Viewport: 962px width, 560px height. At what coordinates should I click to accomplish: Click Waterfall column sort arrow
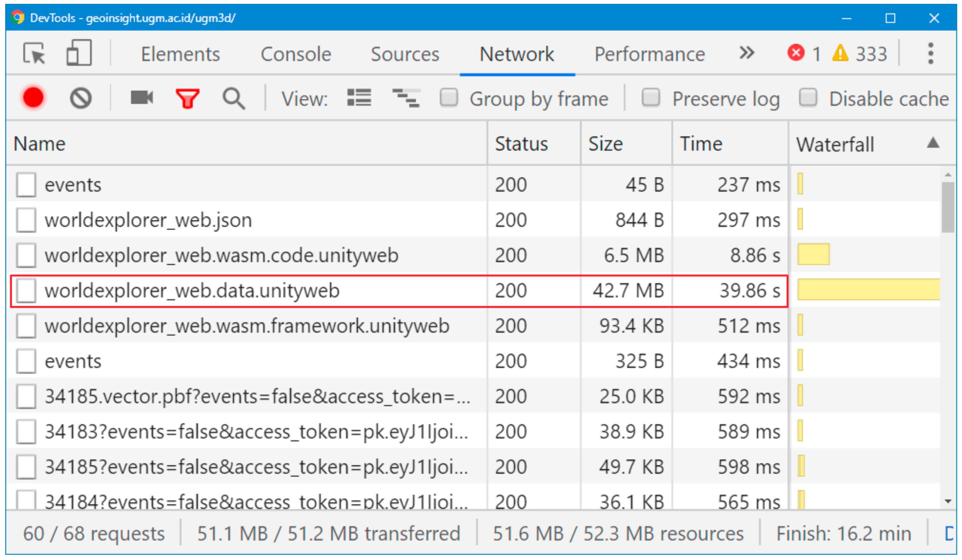[x=933, y=143]
